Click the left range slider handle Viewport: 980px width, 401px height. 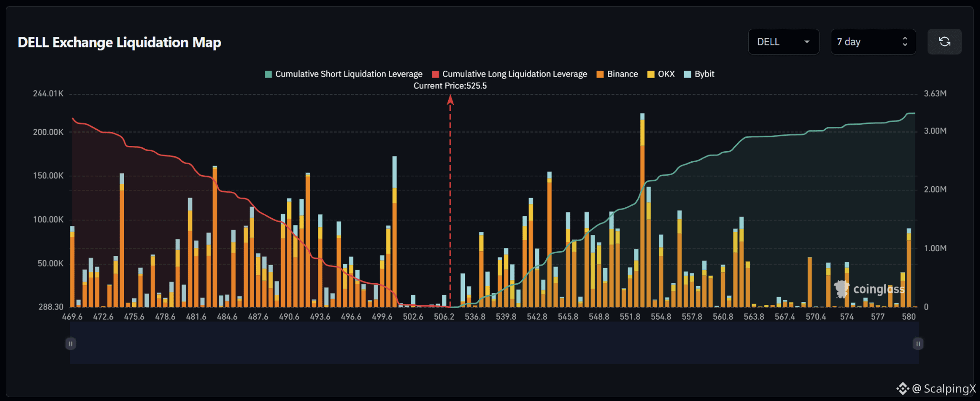[70, 344]
